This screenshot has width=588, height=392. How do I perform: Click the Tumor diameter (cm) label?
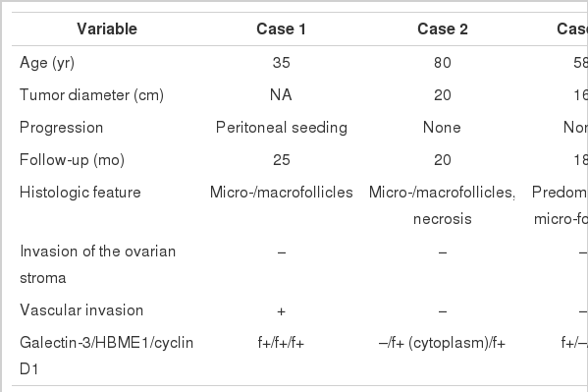coord(91,95)
